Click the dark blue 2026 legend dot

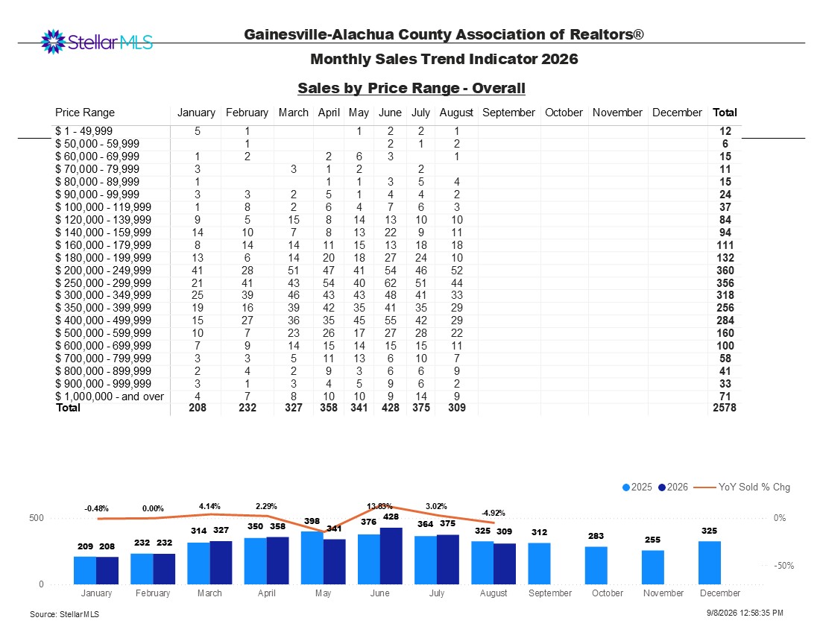pos(662,487)
